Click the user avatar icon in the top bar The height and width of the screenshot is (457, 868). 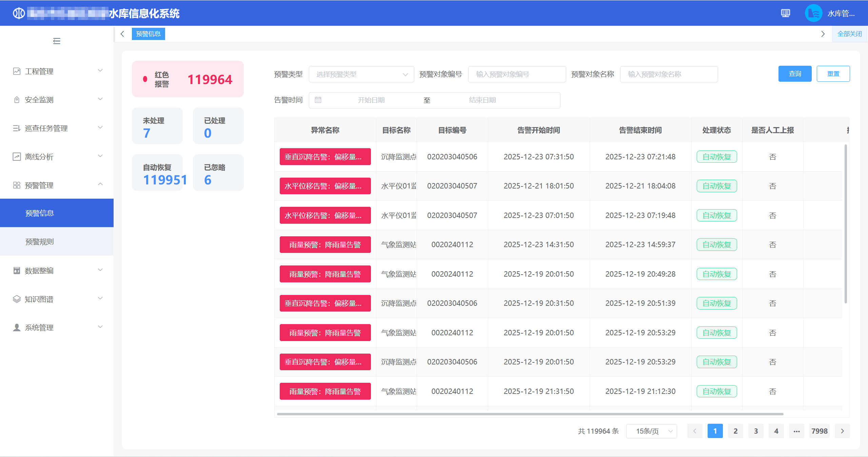(x=813, y=13)
